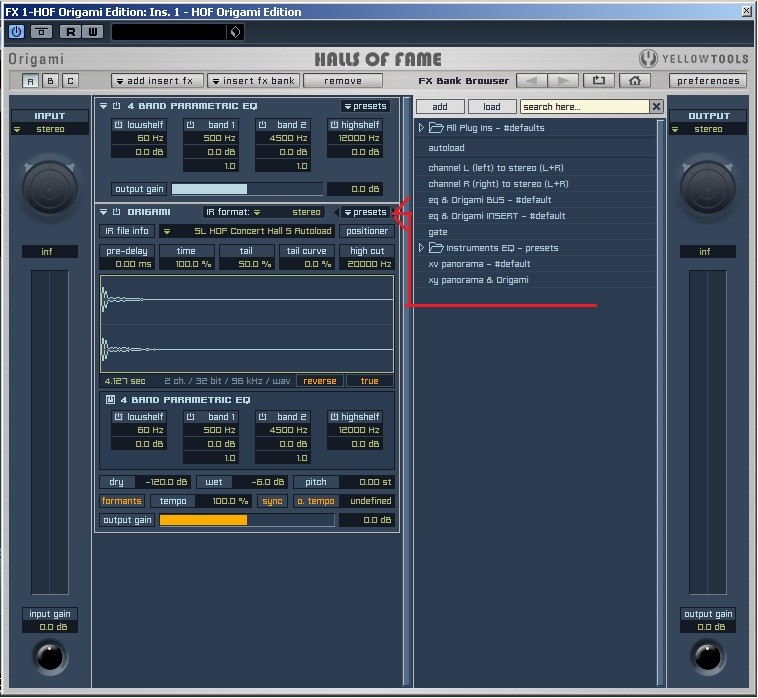The height and width of the screenshot is (698, 758).
Task: Toggle top EQ band 2 power
Action: click(262, 125)
